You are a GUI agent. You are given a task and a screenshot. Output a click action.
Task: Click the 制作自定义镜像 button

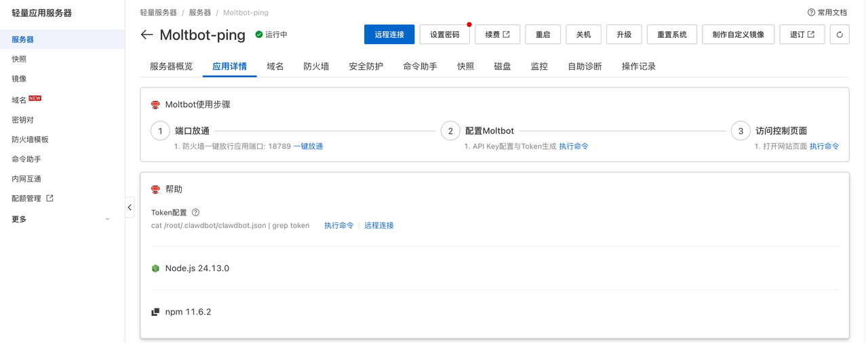point(738,35)
